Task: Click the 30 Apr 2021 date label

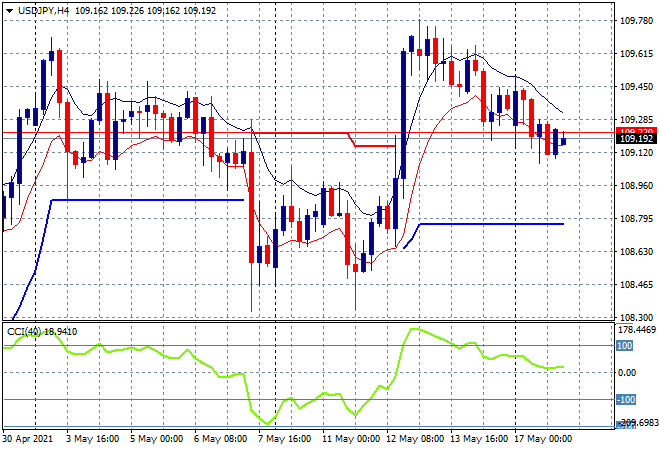Action: tap(28, 439)
